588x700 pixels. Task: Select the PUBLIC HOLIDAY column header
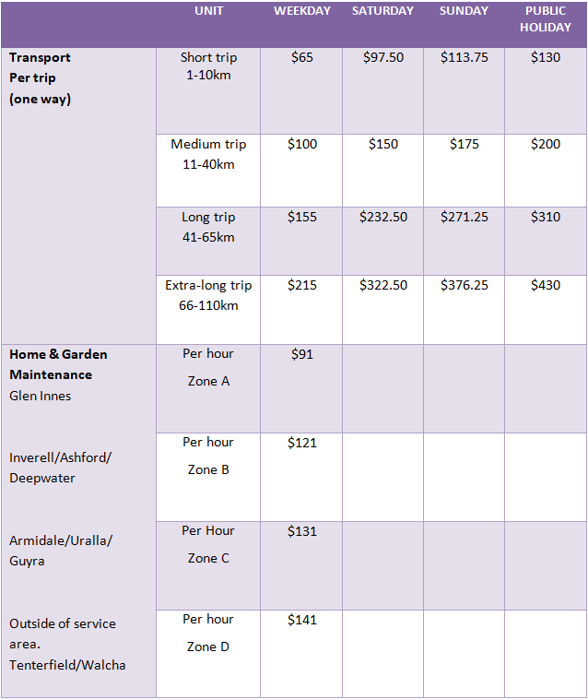click(546, 19)
